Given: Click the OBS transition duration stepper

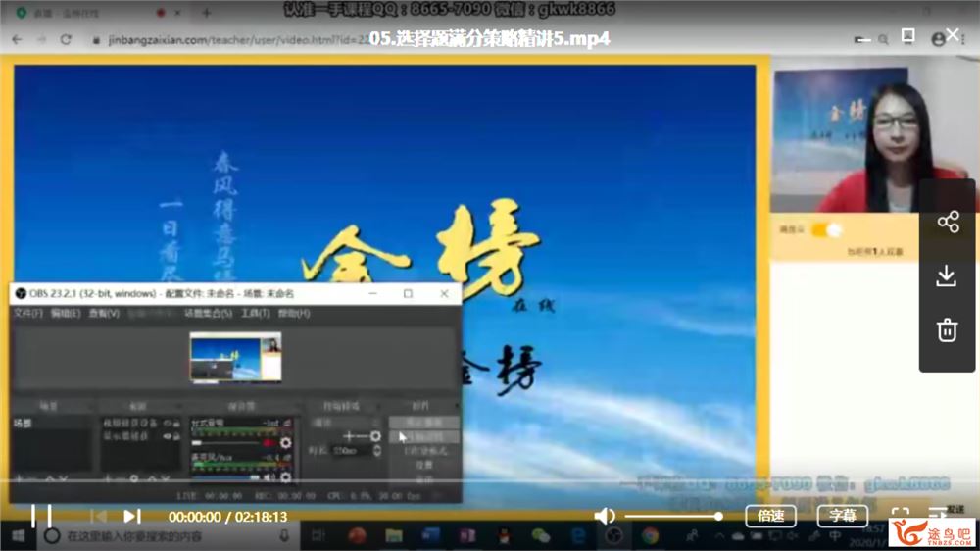Looking at the screenshot, I should (x=377, y=450).
